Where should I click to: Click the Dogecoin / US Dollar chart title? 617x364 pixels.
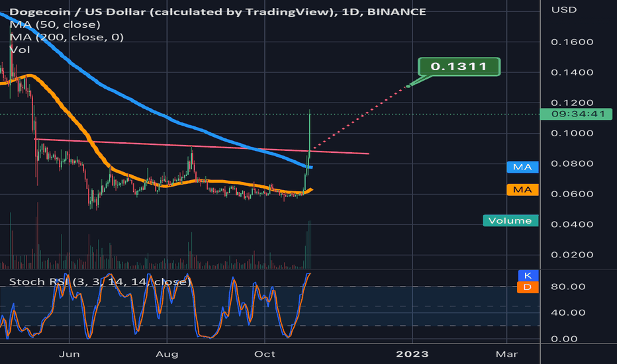pos(218,12)
